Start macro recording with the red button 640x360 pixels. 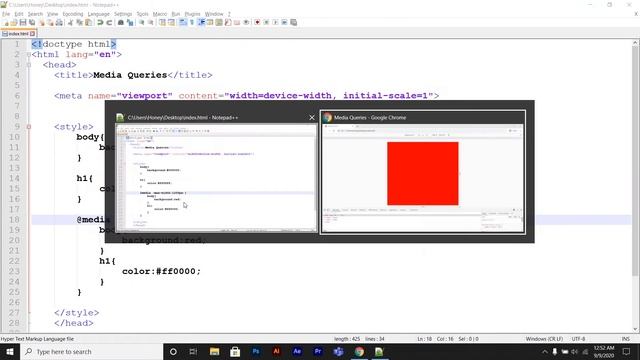point(257,22)
